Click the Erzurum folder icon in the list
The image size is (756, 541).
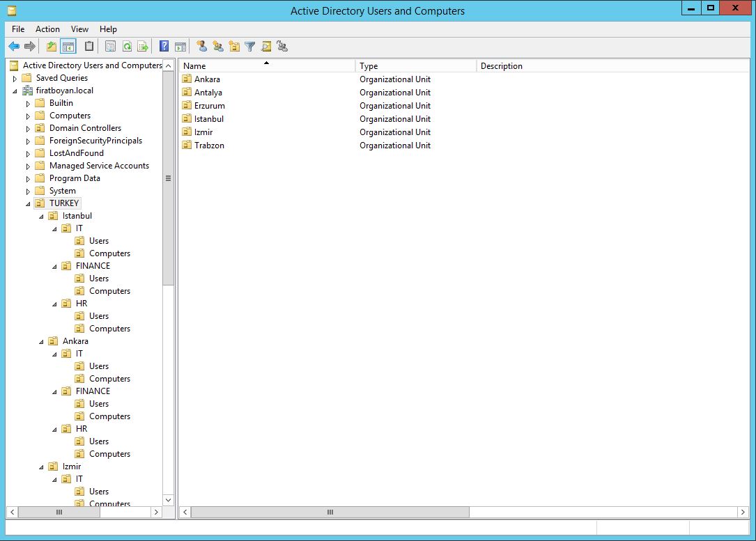[187, 105]
